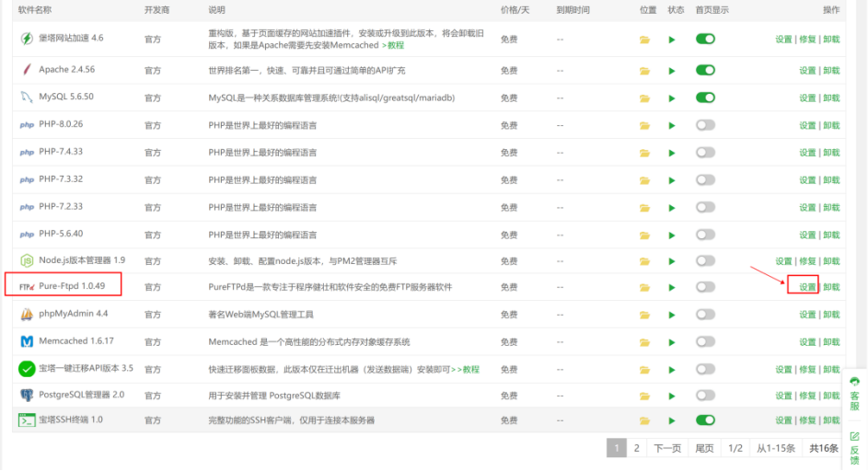This screenshot has height=471, width=868.
Task: Click the 软件名称 column header
Action: pyautogui.click(x=35, y=10)
